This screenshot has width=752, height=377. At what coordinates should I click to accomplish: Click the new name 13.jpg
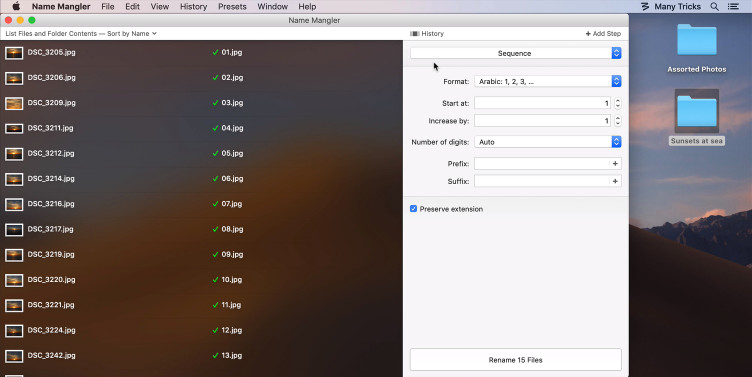(x=232, y=355)
